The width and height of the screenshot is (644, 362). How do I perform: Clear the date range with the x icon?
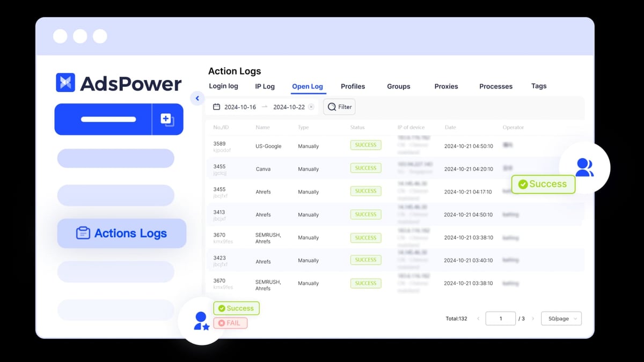pyautogui.click(x=311, y=107)
